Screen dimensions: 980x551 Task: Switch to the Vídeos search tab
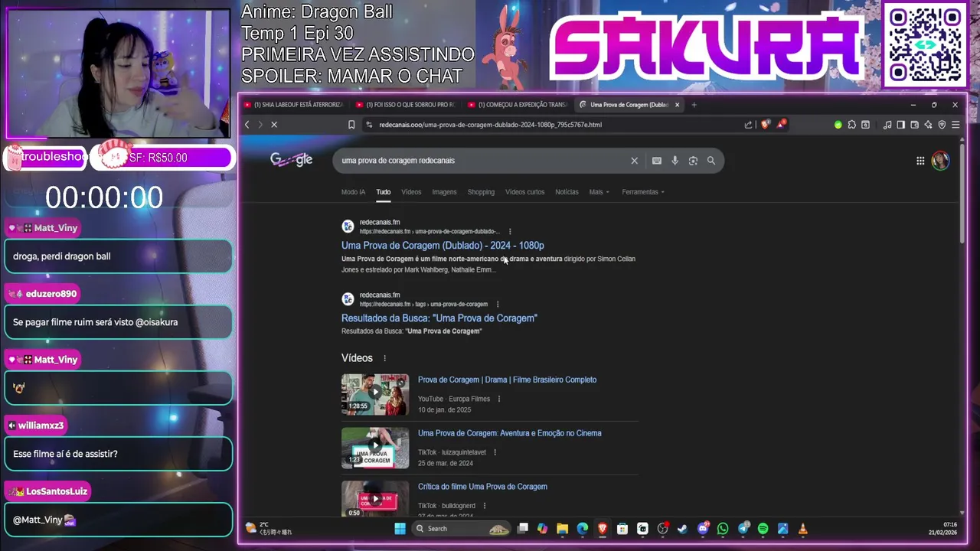411,192
